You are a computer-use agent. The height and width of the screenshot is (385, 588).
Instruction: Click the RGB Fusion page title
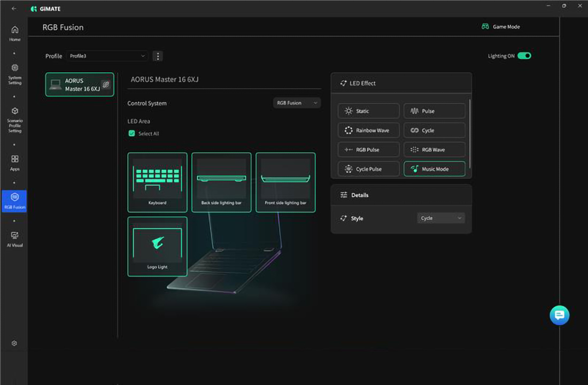tap(63, 27)
